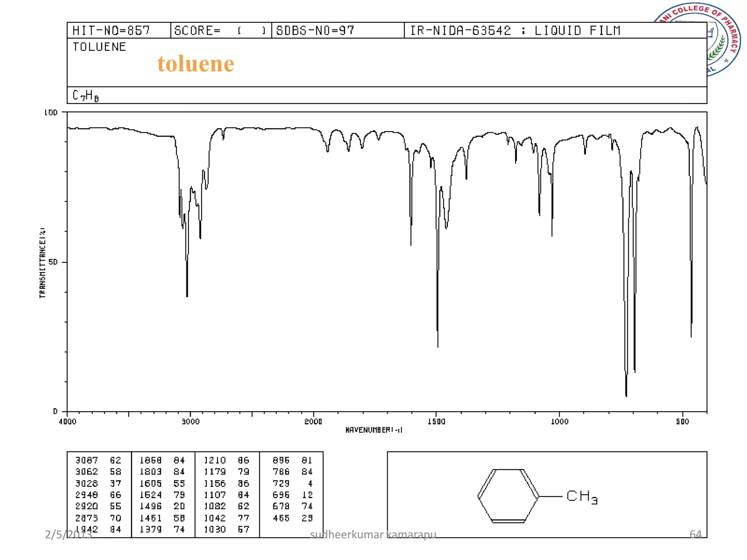Click the 1000 wavenumber axis label

560,422
